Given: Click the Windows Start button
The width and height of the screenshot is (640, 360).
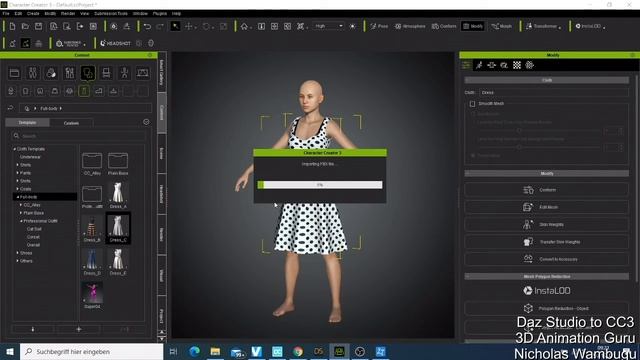Looking at the screenshot, I should [10, 351].
